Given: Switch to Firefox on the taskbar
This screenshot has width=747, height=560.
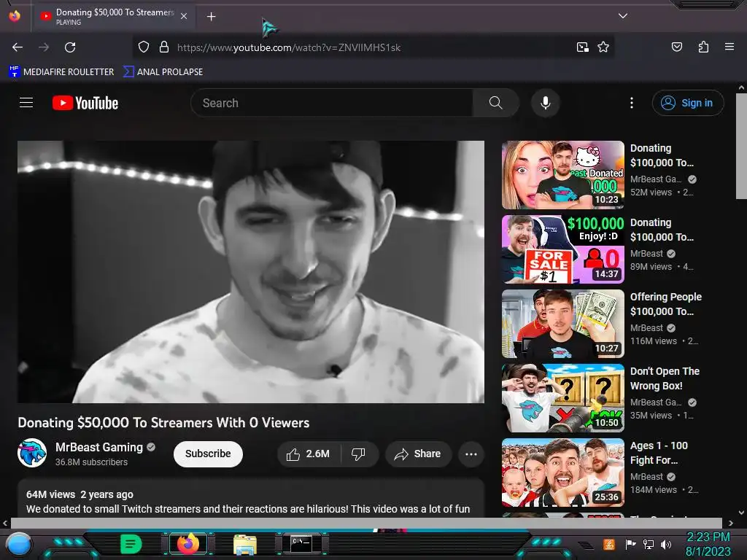Looking at the screenshot, I should (188, 544).
